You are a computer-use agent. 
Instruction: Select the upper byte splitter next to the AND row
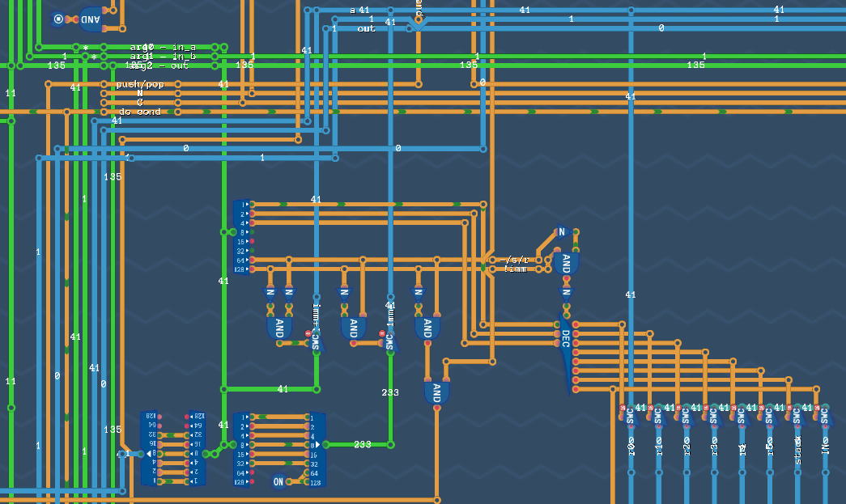pos(242,237)
